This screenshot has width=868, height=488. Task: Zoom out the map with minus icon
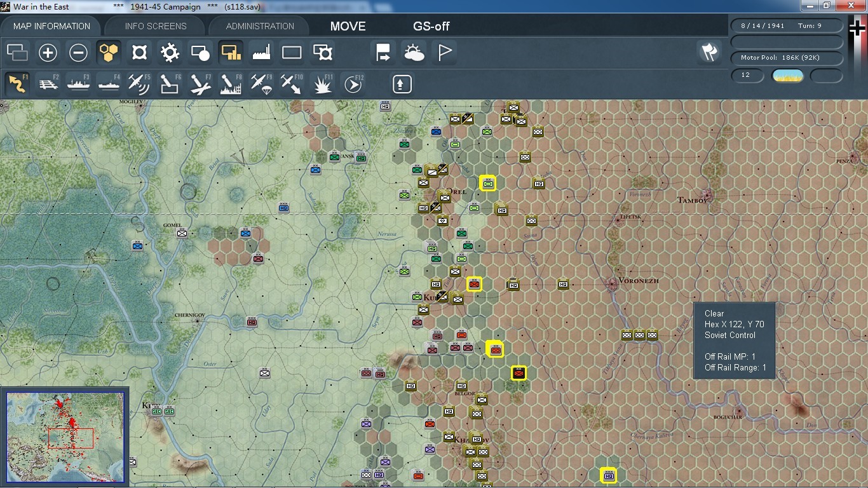pos(78,52)
